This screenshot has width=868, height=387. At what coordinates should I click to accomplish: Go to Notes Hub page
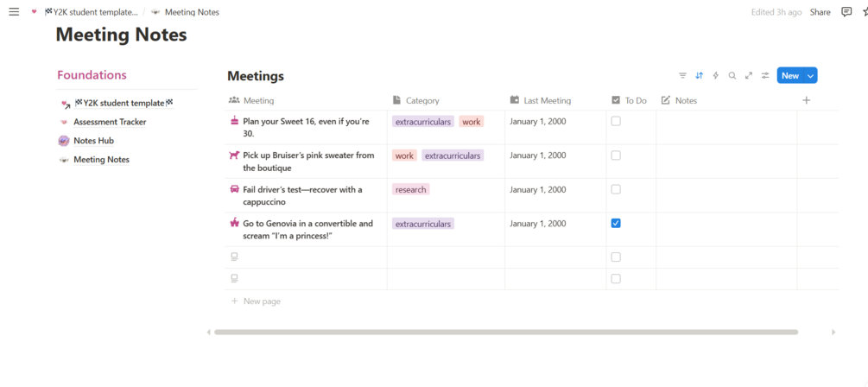93,141
